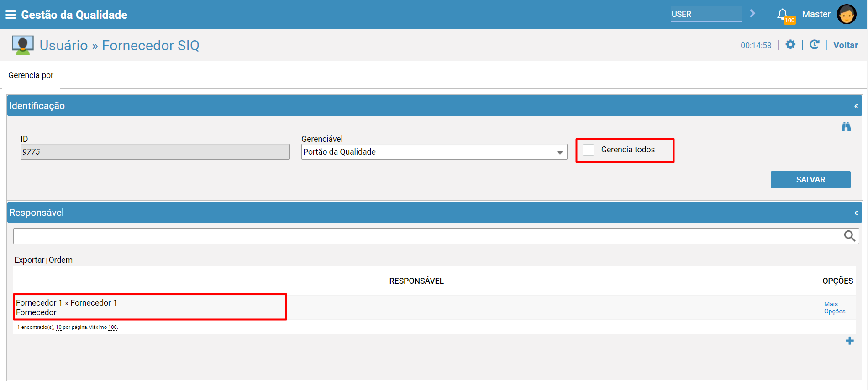Click the Master username label

[x=816, y=14]
